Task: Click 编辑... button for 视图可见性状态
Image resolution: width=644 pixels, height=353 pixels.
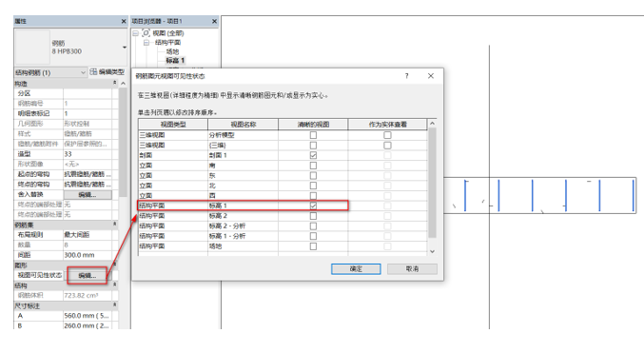Action: click(x=88, y=275)
